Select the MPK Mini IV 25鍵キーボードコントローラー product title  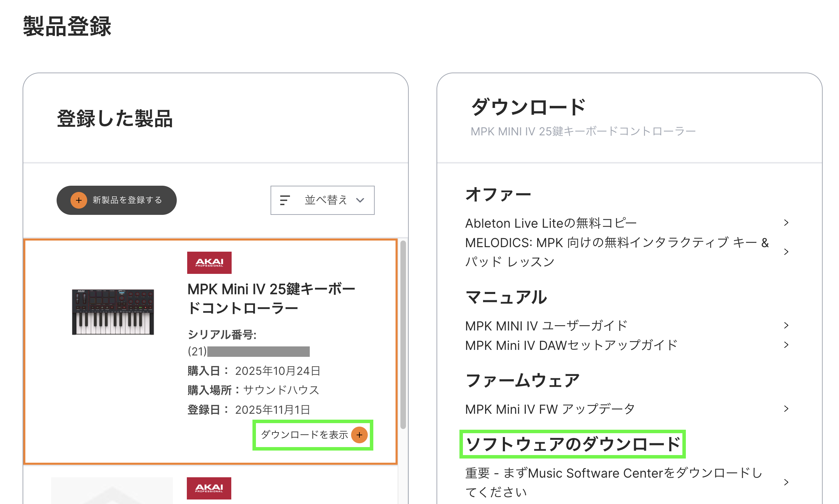pos(271,299)
